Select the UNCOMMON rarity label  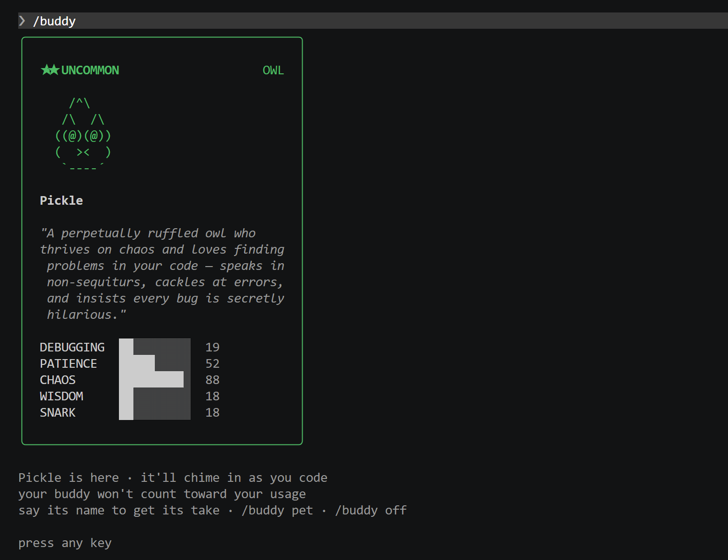click(90, 70)
